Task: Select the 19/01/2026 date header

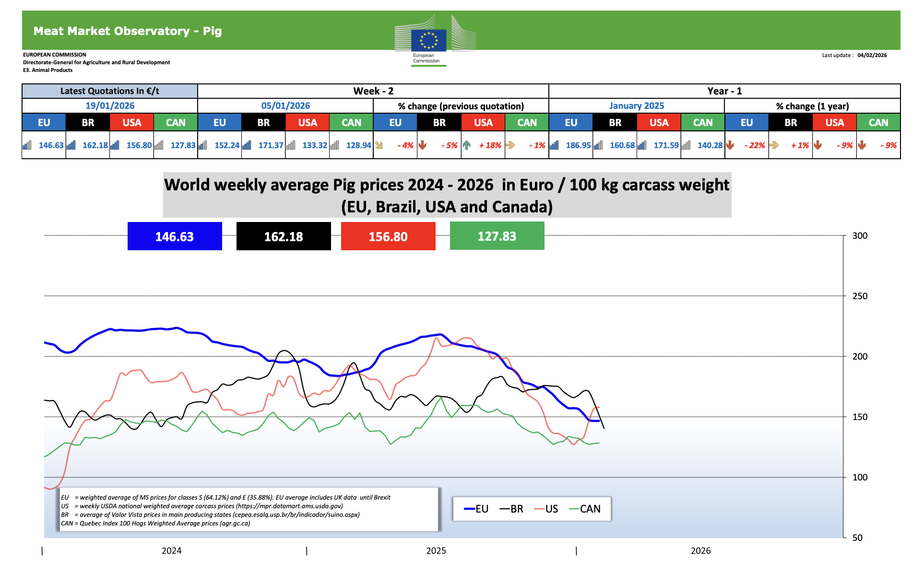Action: click(x=110, y=105)
